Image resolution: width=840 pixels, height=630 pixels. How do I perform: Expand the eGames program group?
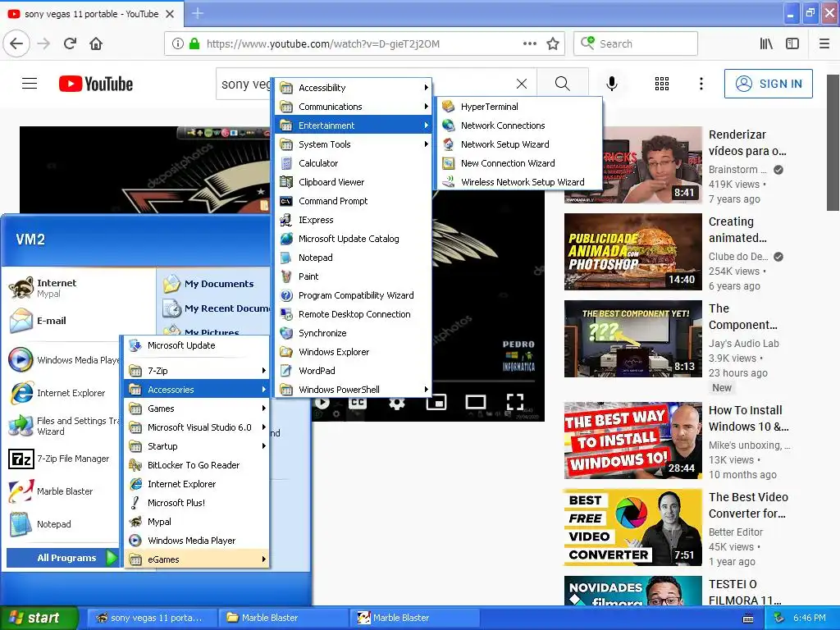[197, 559]
